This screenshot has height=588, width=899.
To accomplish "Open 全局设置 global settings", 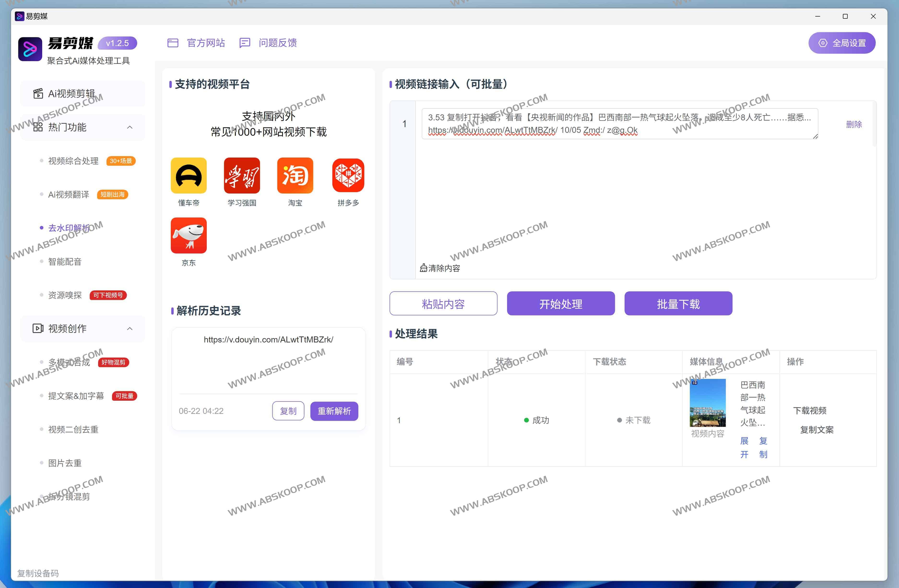I will pyautogui.click(x=842, y=43).
